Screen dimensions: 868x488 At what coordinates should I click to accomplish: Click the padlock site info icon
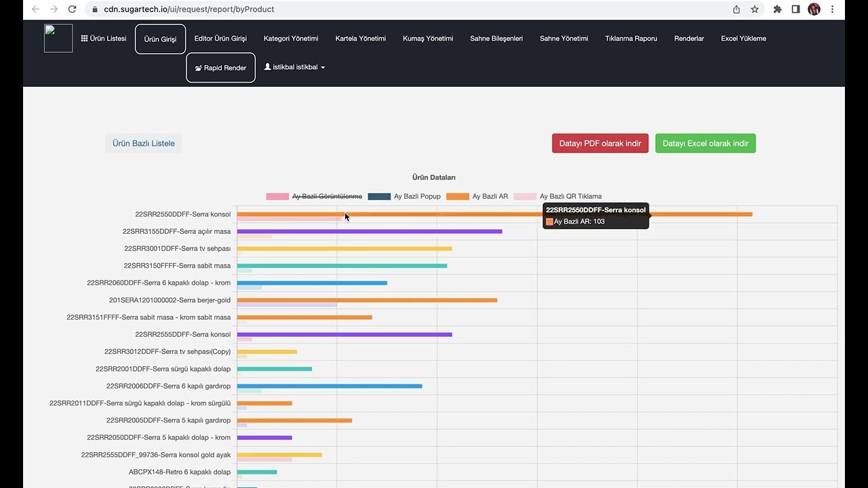(x=95, y=9)
